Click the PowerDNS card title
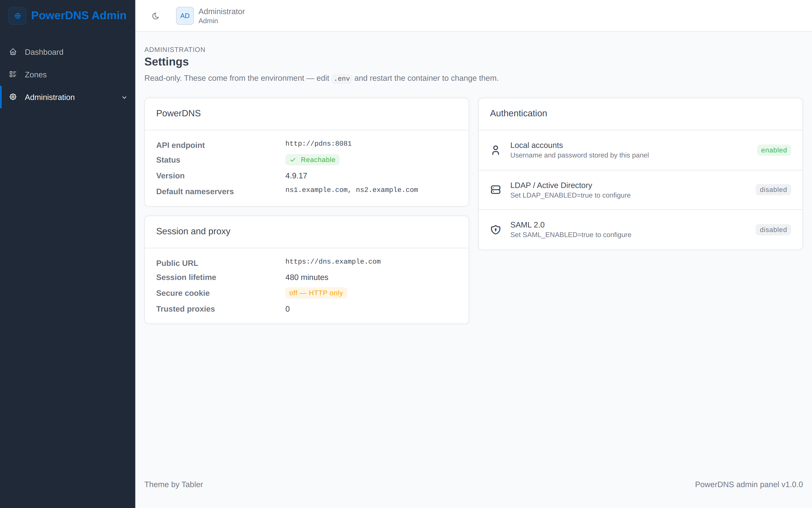This screenshot has width=812, height=508. point(178,113)
